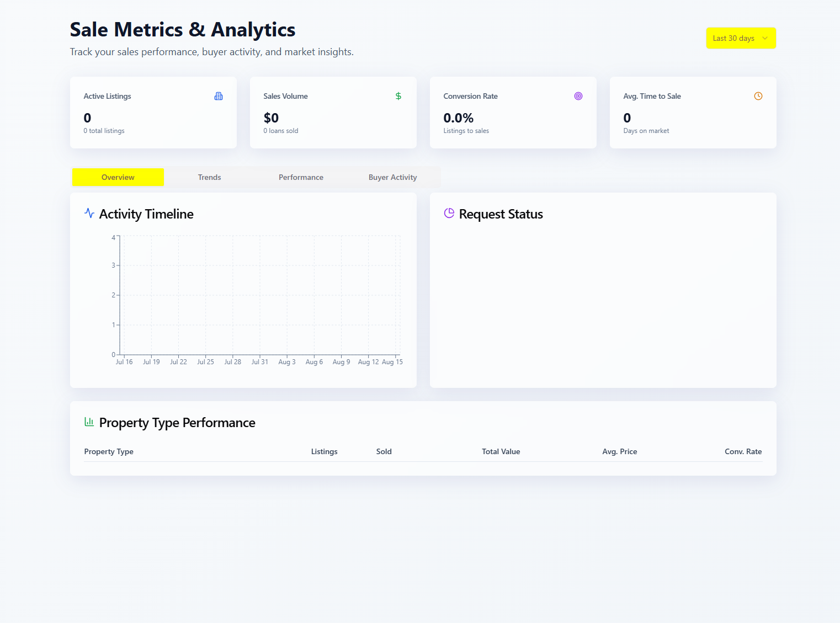The width and height of the screenshot is (840, 623).
Task: Click the Avg. Price column header
Action: pyautogui.click(x=619, y=451)
